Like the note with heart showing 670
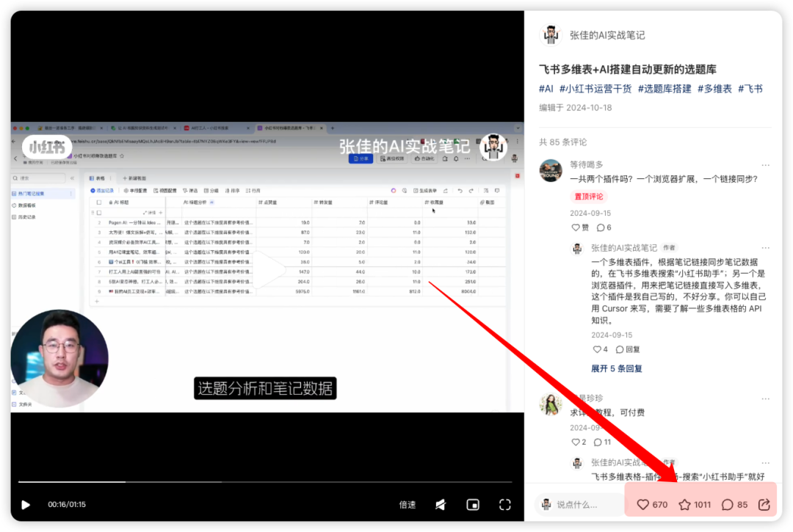This screenshot has width=793, height=532. [652, 504]
